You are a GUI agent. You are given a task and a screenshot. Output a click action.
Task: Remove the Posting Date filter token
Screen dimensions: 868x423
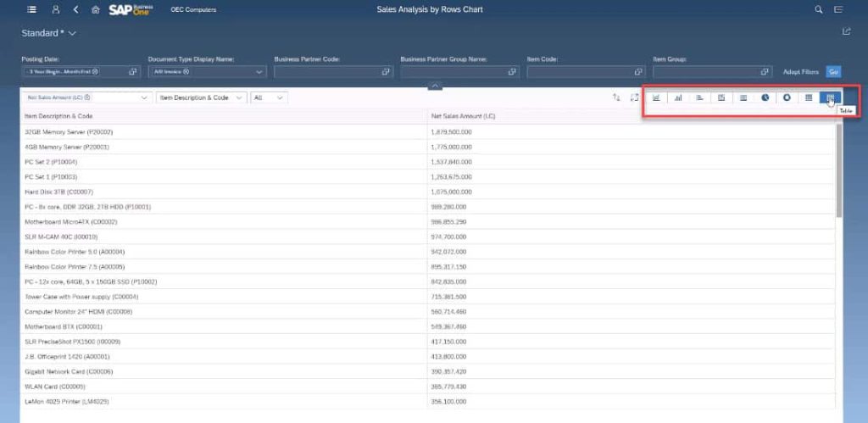95,71
